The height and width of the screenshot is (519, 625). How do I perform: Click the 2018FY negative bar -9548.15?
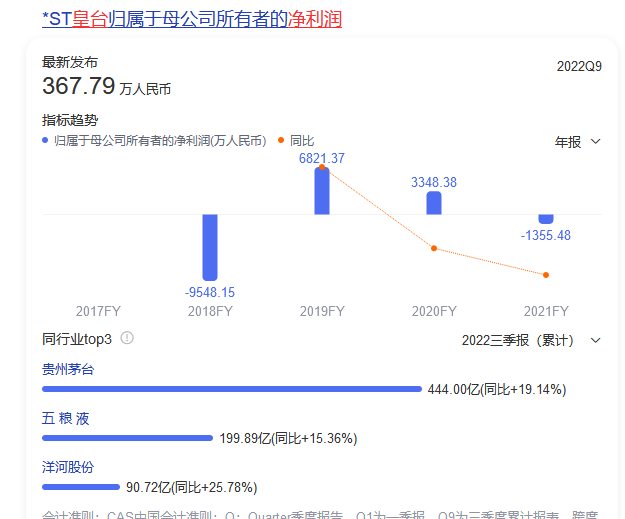pyautogui.click(x=210, y=247)
